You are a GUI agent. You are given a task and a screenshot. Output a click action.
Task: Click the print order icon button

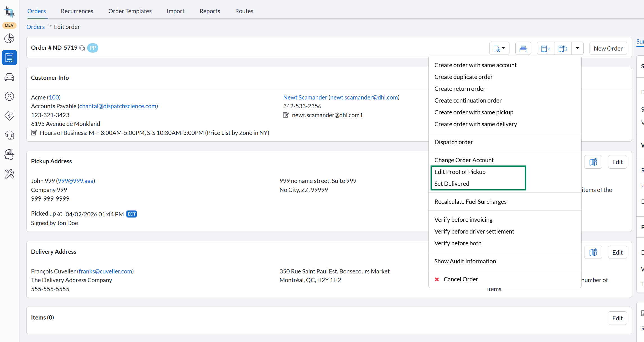coord(523,49)
